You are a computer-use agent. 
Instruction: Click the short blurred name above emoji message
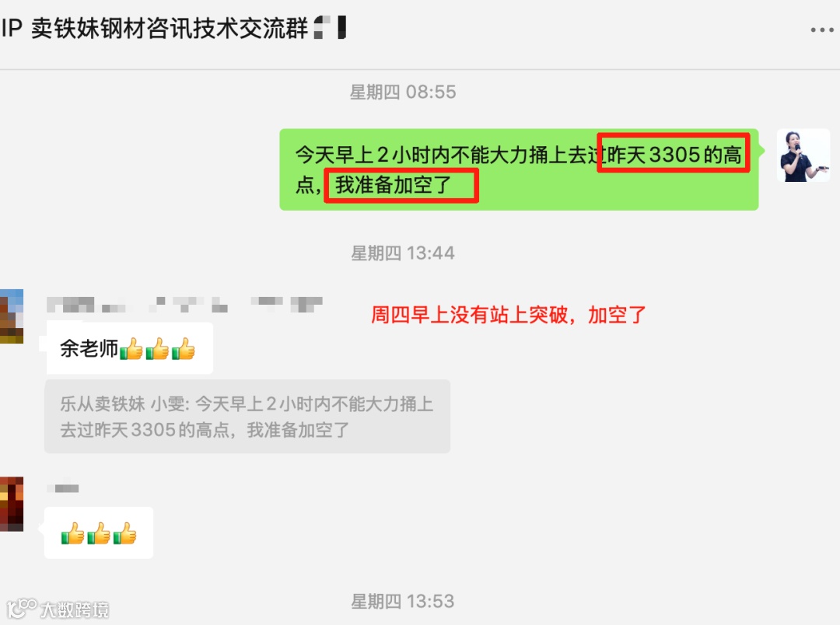click(x=63, y=488)
